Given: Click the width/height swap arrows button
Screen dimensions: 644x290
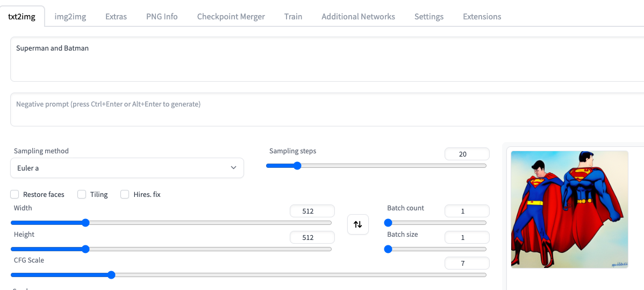Looking at the screenshot, I should 357,224.
